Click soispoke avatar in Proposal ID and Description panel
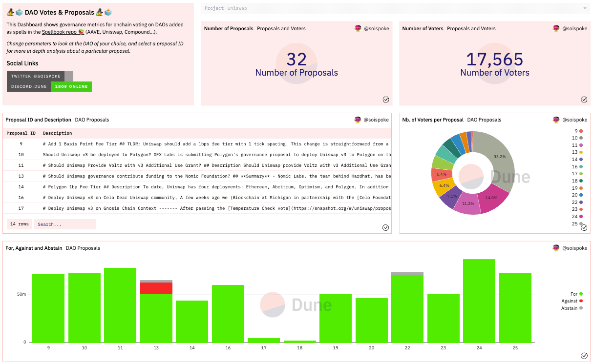Image resolution: width=593 pixels, height=364 pixels. [x=358, y=120]
